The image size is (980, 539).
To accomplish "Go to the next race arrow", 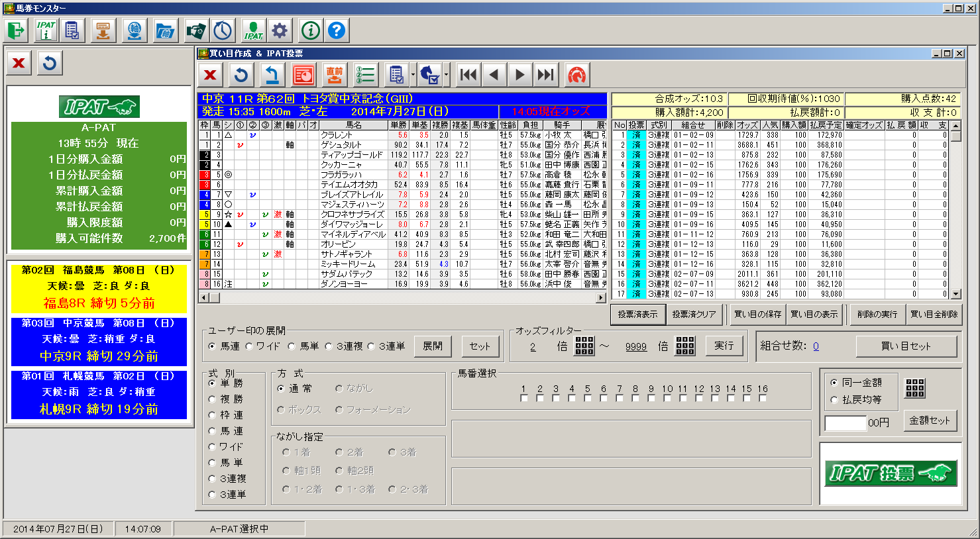I will coord(520,75).
